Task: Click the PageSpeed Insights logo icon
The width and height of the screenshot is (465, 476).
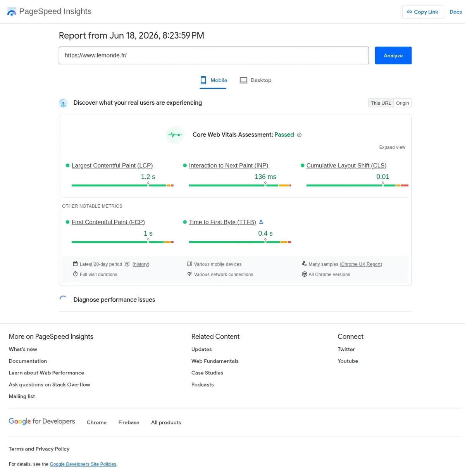Action: coord(12,12)
